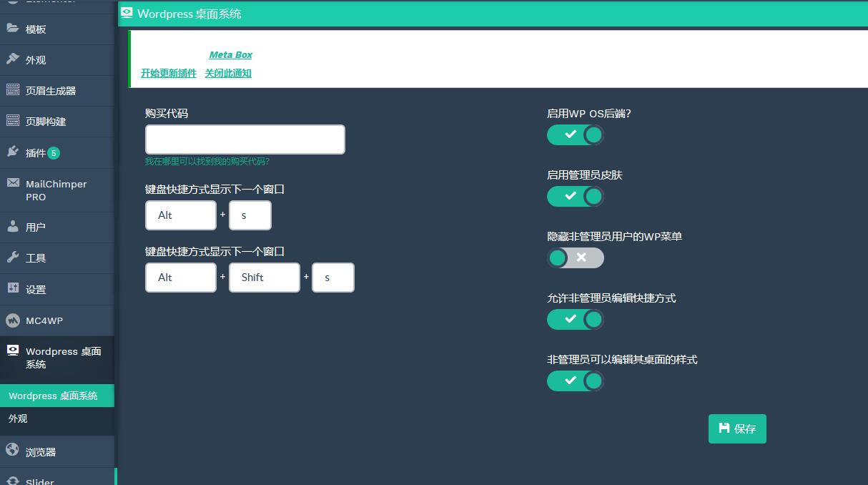Open the 外观 main menu item
The width and height of the screenshot is (868, 485).
click(57, 60)
